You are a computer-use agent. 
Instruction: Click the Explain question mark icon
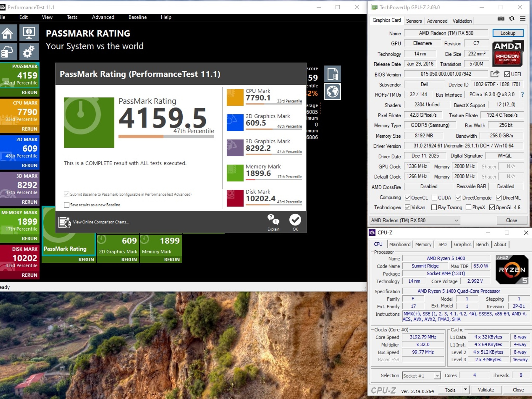click(x=273, y=220)
